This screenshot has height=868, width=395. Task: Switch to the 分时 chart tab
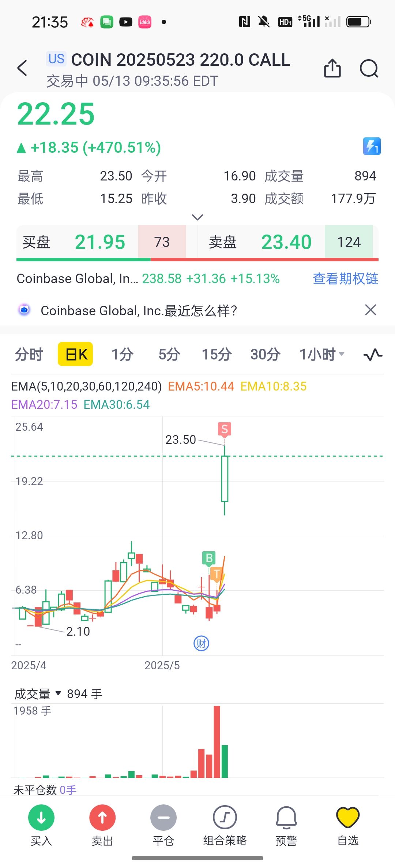point(29,354)
